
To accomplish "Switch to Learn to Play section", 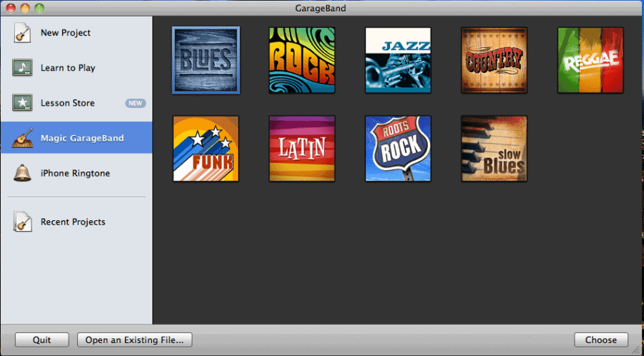I will (x=77, y=68).
